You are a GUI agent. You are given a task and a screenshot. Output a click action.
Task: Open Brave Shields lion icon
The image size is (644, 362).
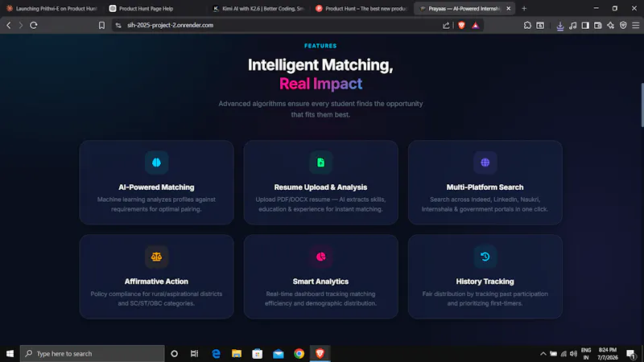point(461,26)
